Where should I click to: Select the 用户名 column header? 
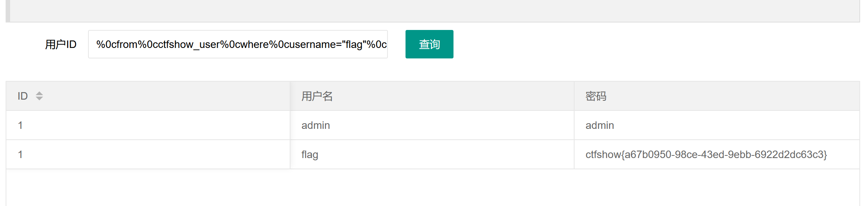tap(317, 96)
